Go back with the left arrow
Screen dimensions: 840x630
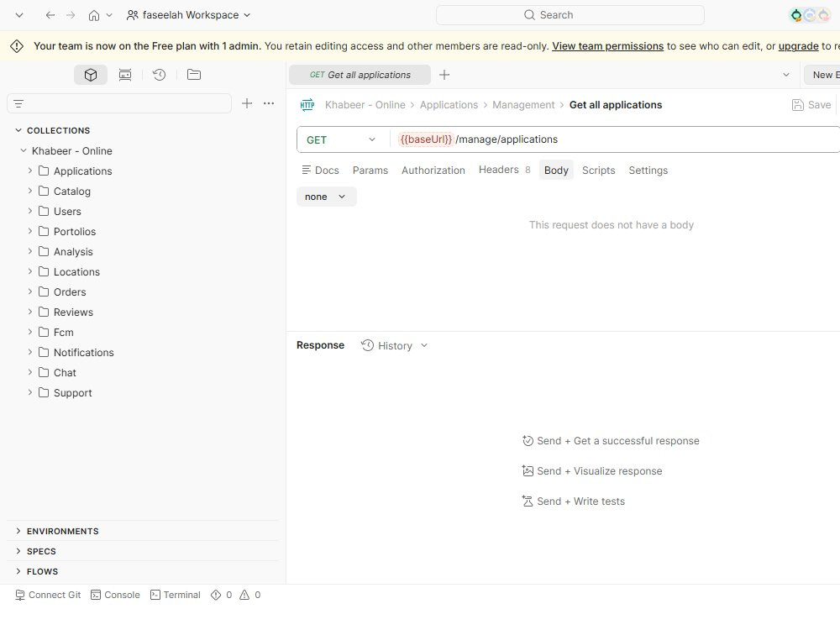[50, 15]
